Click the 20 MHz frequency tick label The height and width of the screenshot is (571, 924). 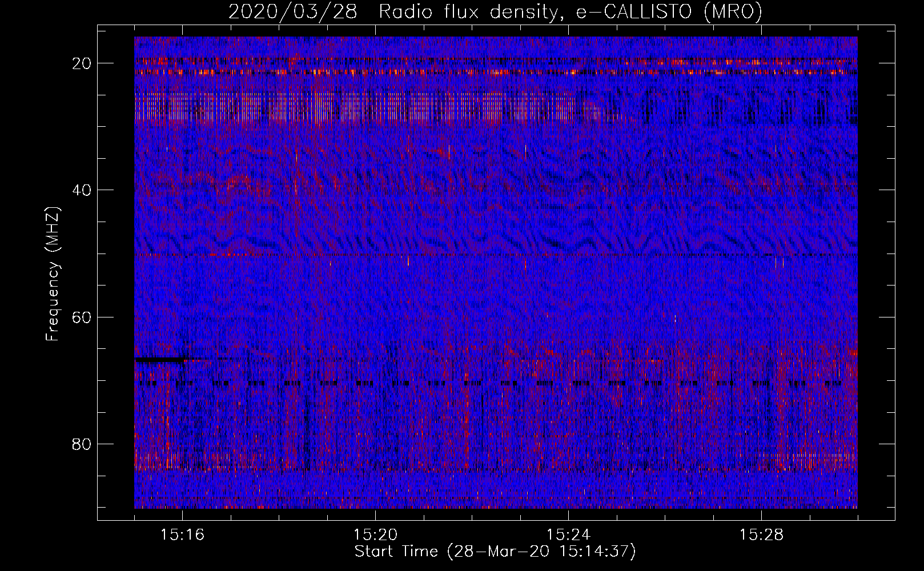pyautogui.click(x=82, y=63)
